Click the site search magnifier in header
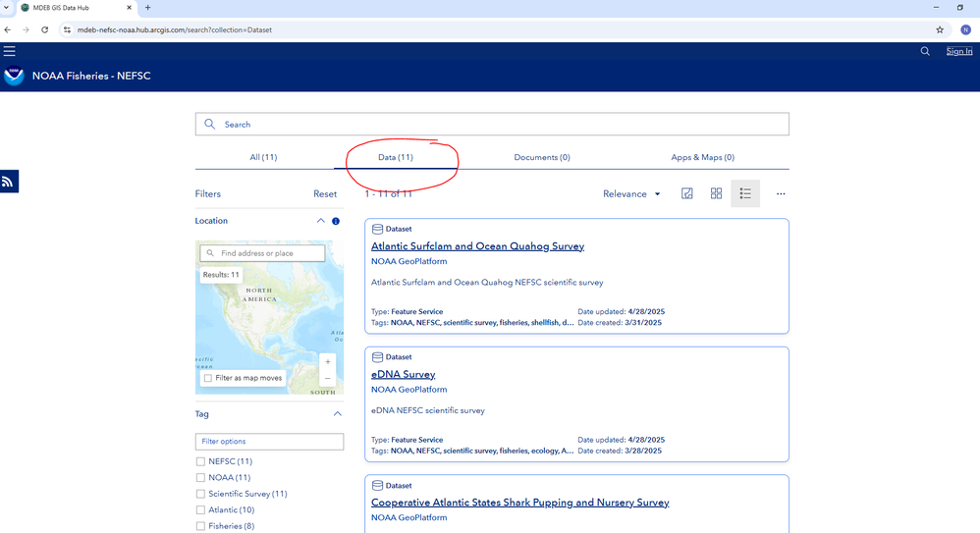Image resolution: width=980 pixels, height=533 pixels. pyautogui.click(x=925, y=51)
